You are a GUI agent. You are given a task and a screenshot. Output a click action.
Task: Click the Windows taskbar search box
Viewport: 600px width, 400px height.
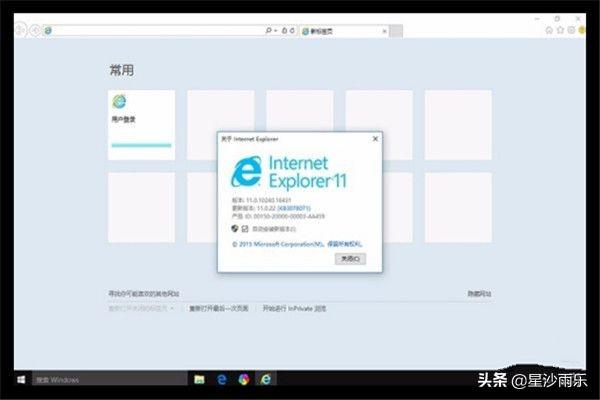tap(110, 379)
